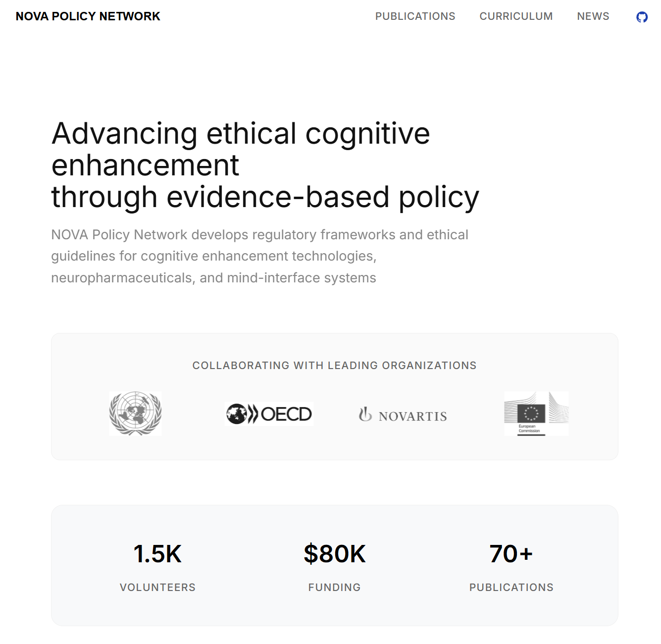Click the $80K funding figure
661x644 pixels.
click(334, 554)
